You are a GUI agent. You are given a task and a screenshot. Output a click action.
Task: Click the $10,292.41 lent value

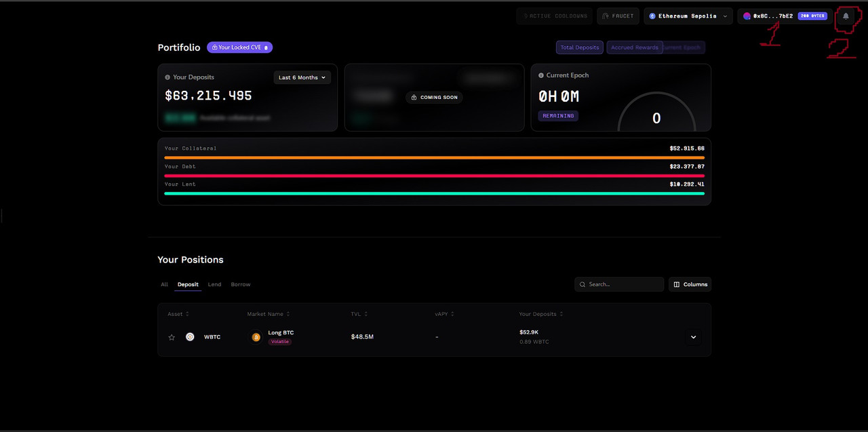(687, 184)
